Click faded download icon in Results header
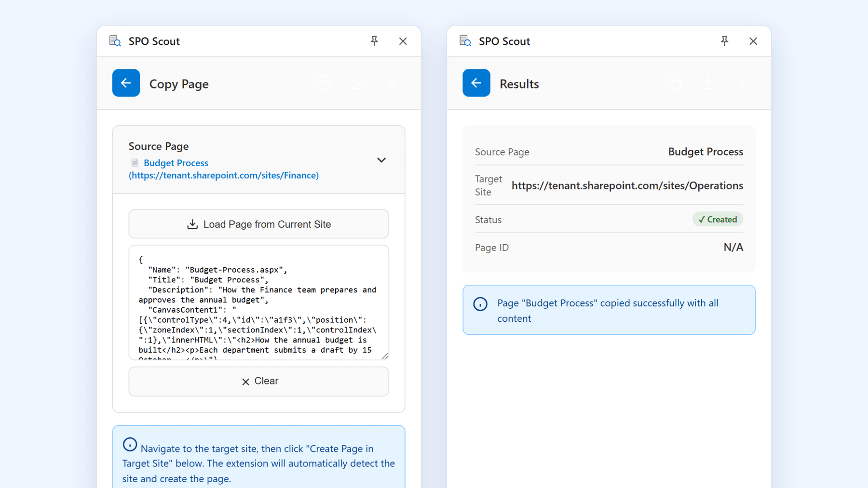 pyautogui.click(x=707, y=83)
